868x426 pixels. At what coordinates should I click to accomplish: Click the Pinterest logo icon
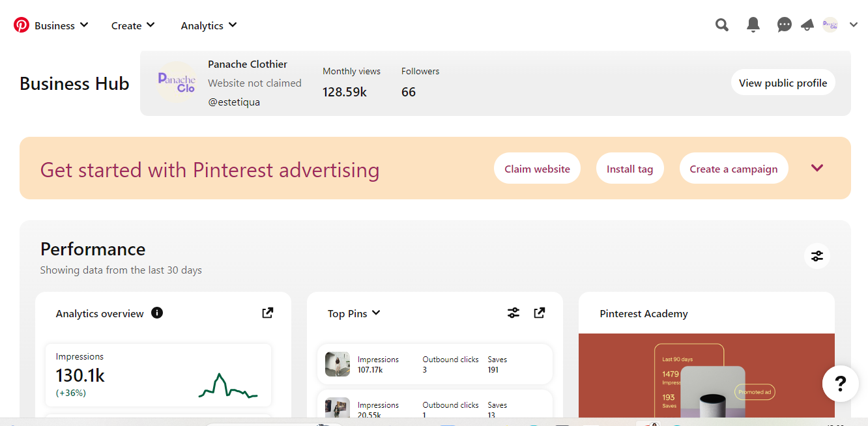coord(22,25)
